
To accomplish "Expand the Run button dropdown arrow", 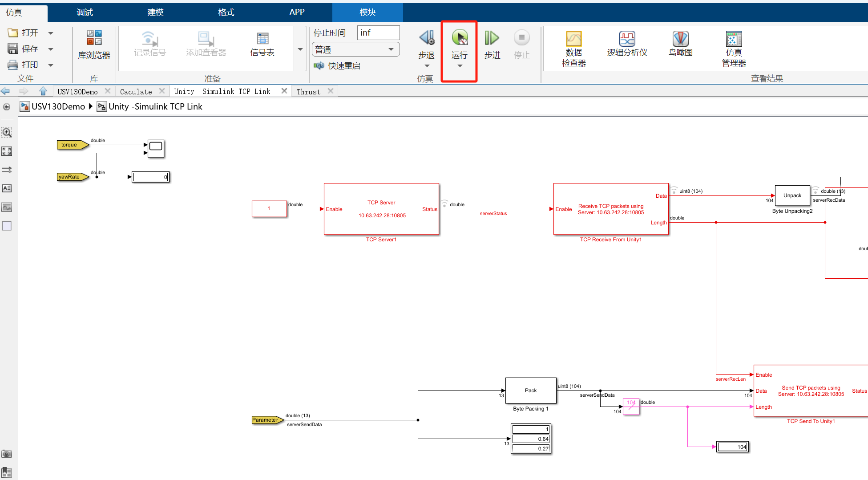I will [x=460, y=66].
